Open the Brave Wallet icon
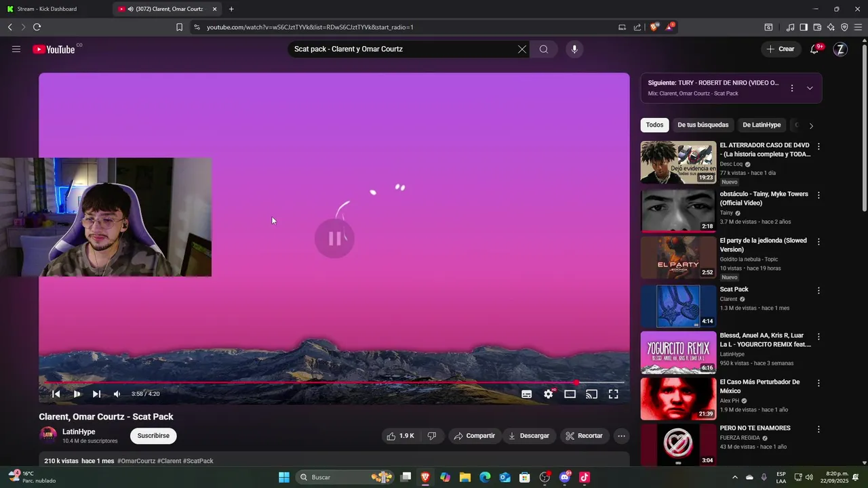Image resolution: width=868 pixels, height=488 pixels. [x=817, y=27]
